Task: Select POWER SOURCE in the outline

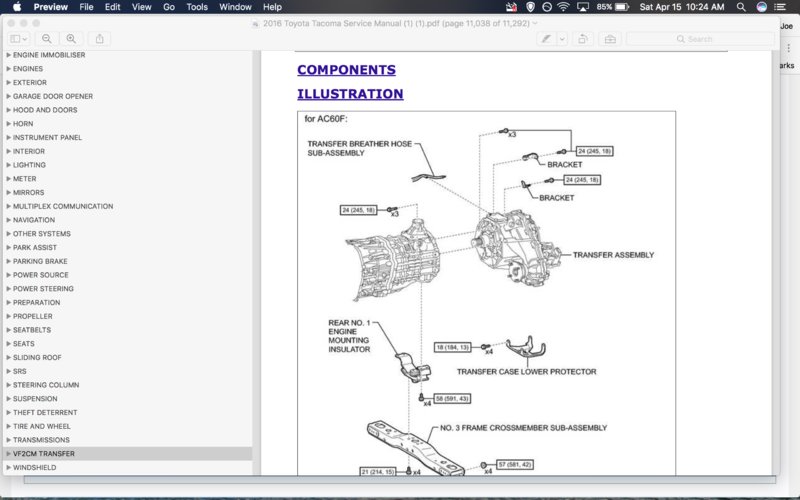Action: [40, 275]
